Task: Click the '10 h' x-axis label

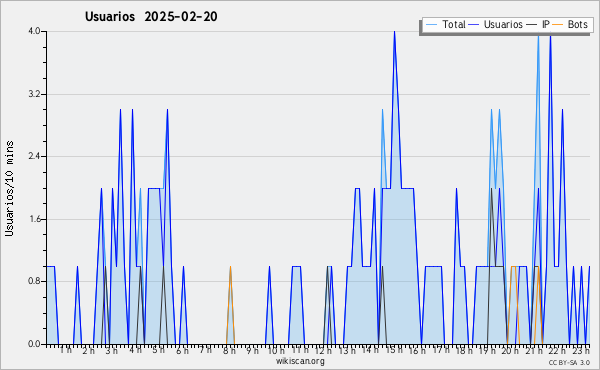Action: click(x=276, y=351)
